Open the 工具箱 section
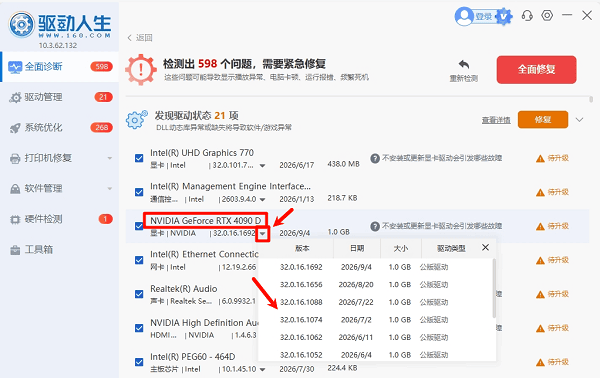600x378 pixels. click(60, 250)
